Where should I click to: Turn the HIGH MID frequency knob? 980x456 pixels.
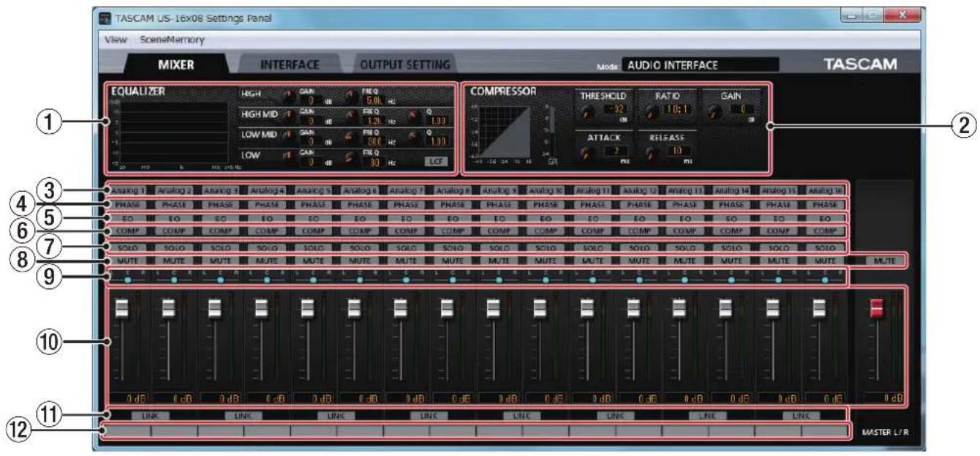tap(353, 115)
